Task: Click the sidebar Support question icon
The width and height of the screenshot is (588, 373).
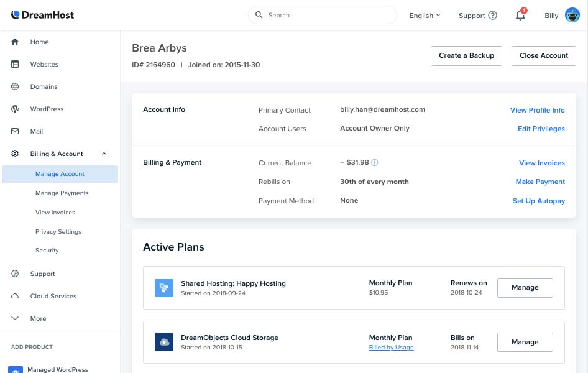Action: [x=15, y=274]
